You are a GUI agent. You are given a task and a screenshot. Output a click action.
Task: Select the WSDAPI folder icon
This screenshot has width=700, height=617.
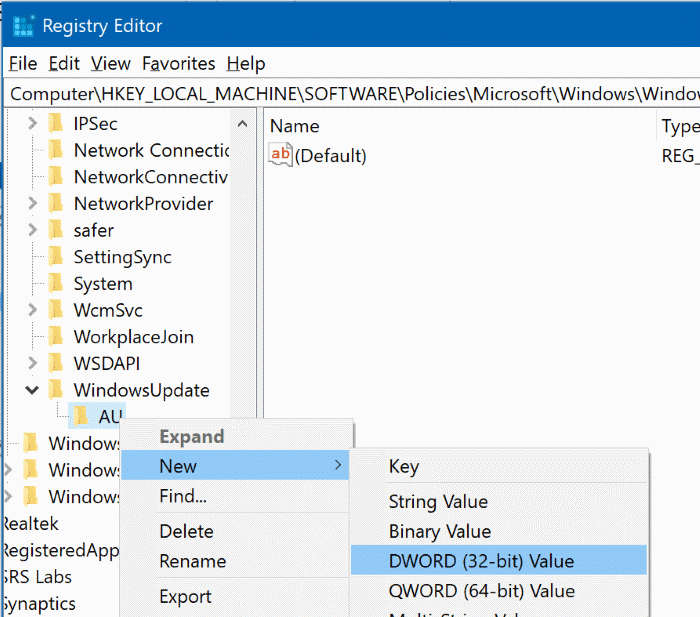(x=56, y=363)
